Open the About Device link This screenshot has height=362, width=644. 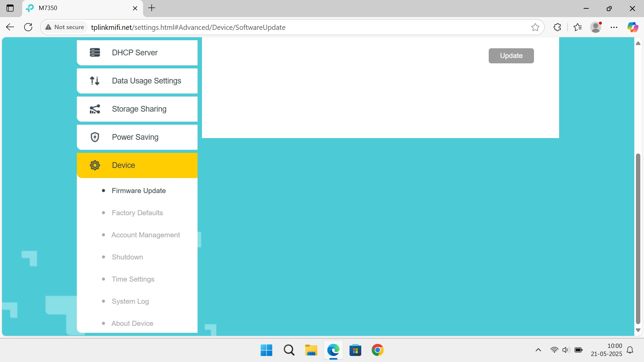(132, 323)
